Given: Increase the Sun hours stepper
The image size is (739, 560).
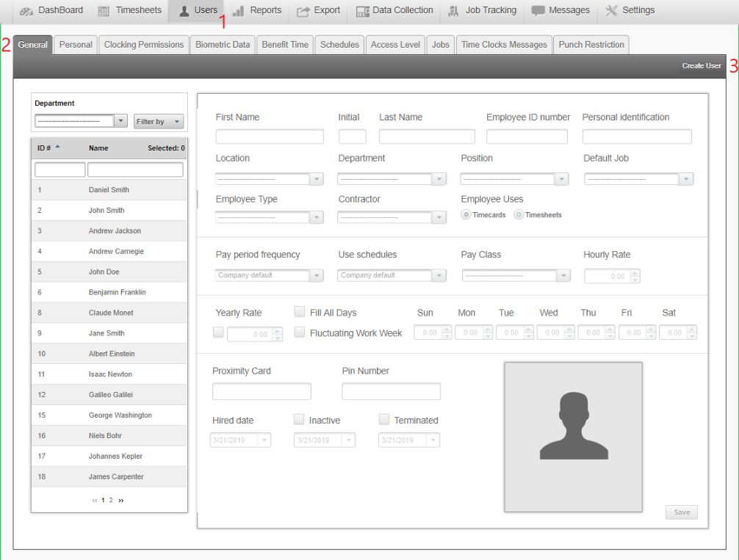Looking at the screenshot, I should (x=447, y=329).
